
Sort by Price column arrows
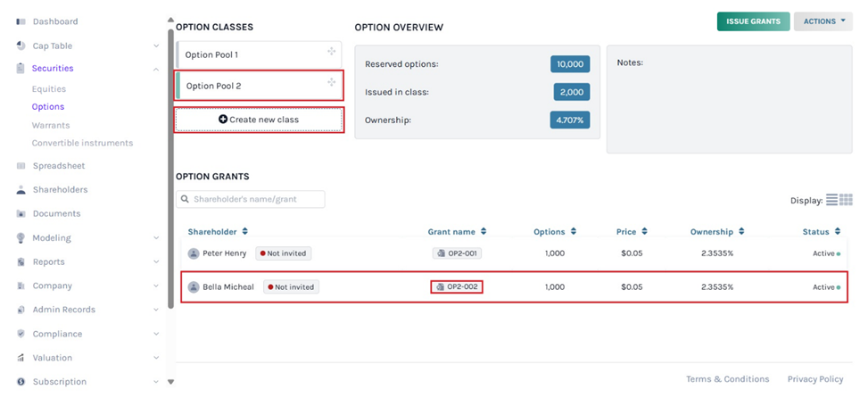tap(644, 231)
